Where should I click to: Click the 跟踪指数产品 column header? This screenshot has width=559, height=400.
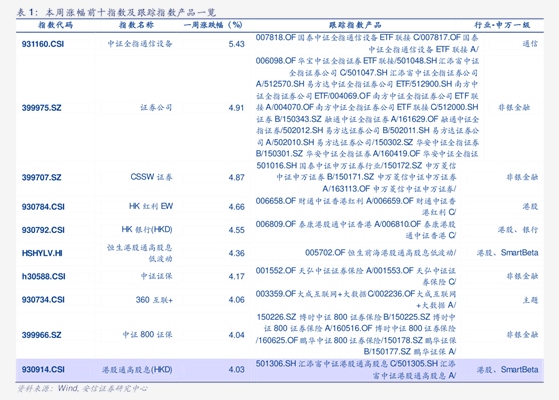(355, 25)
